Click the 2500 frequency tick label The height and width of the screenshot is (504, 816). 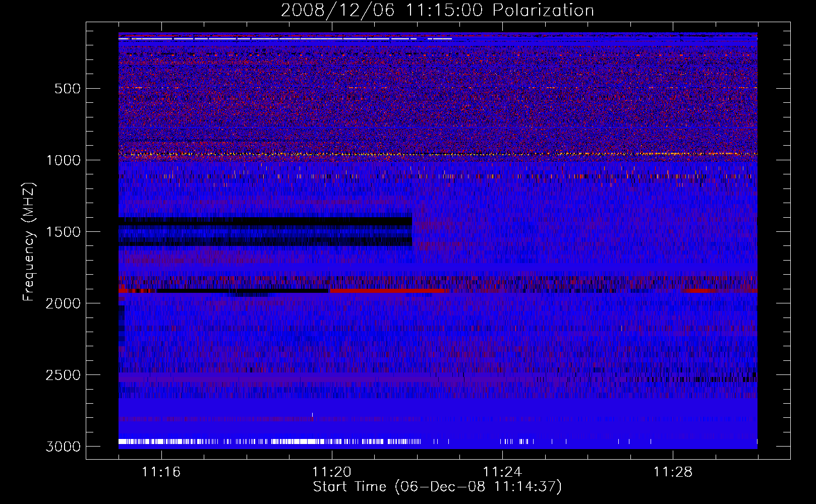(x=63, y=375)
